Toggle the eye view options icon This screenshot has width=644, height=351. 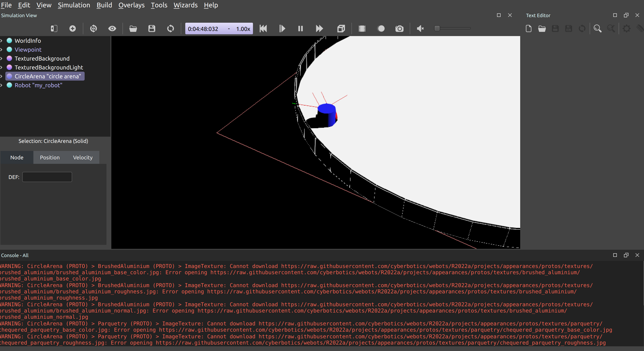112,28
